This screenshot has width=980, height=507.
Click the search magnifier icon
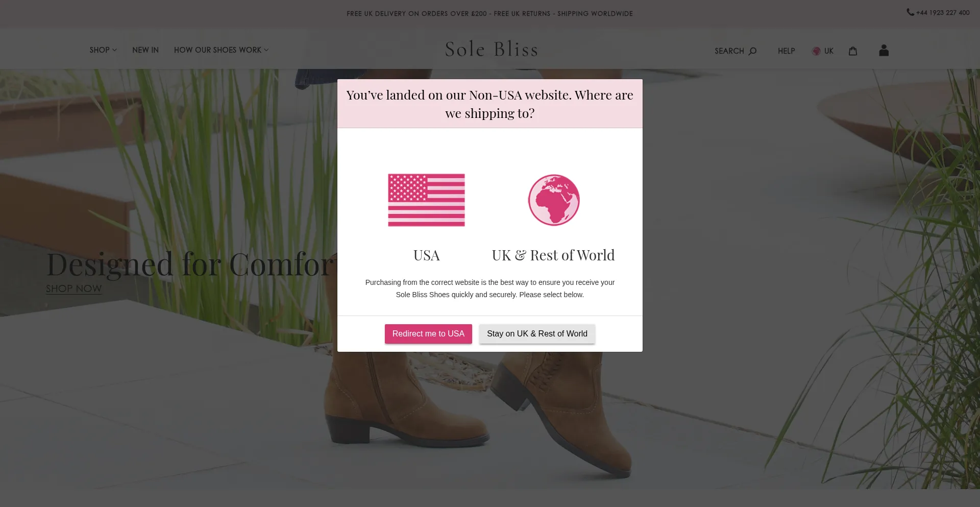pos(752,51)
